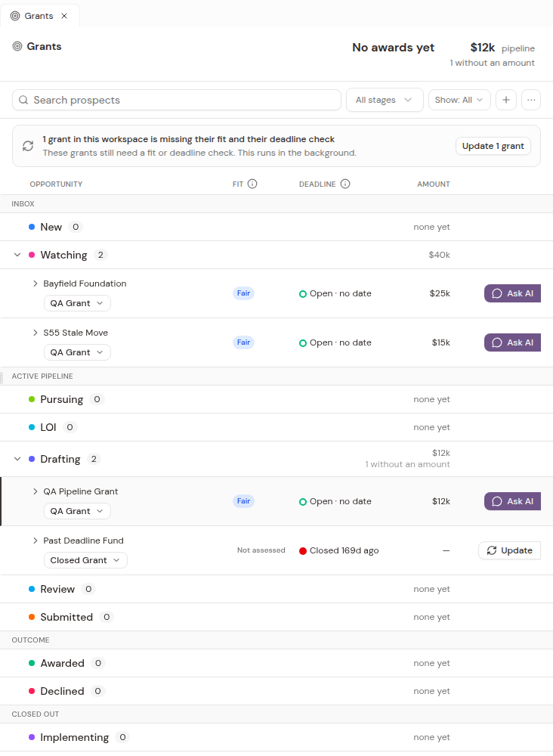Expand the Past Deadline Fund row
Viewport: 553px width, 756px height.
click(x=36, y=541)
